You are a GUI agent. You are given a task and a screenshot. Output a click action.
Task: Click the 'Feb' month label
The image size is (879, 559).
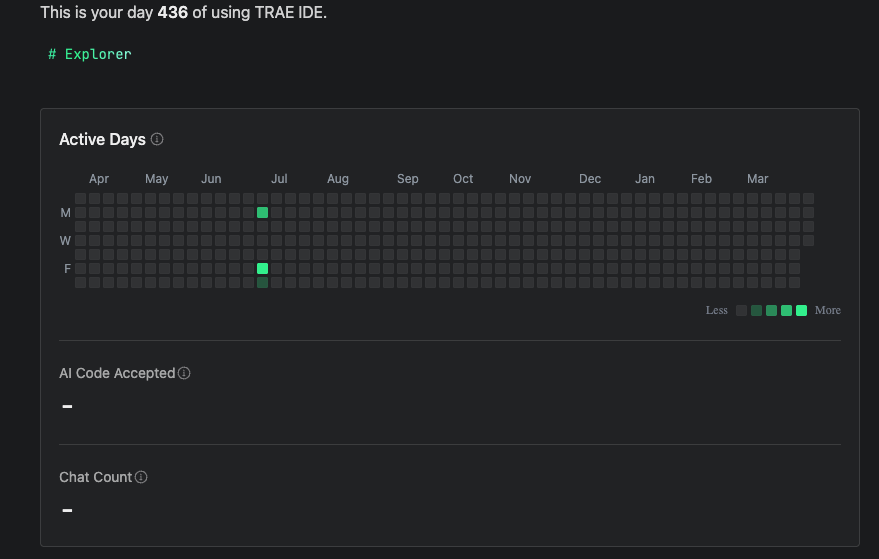701,179
